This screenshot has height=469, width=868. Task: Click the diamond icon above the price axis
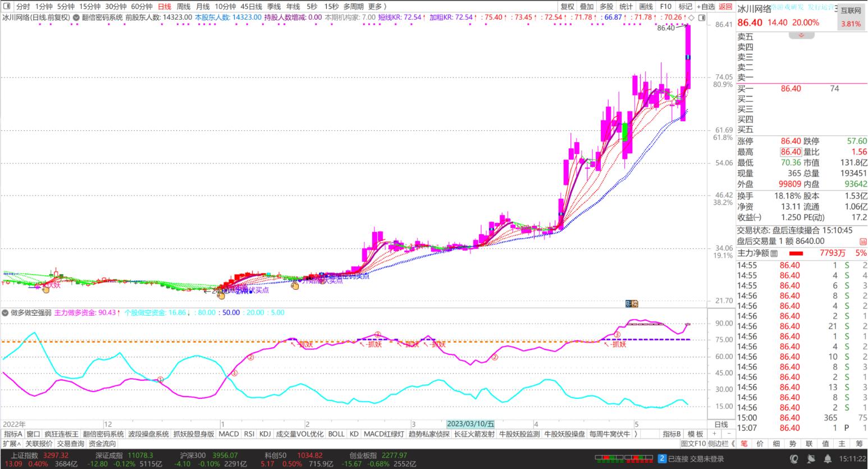click(x=692, y=18)
